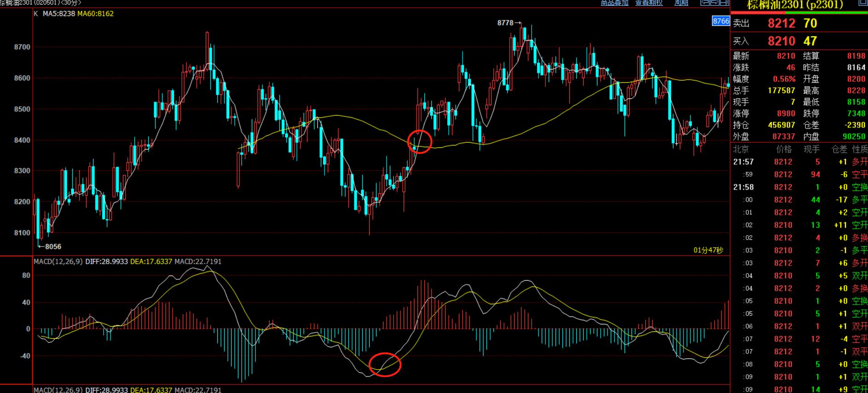The width and height of the screenshot is (868, 393).
Task: Click the 北京 time column header
Action: [x=741, y=150]
